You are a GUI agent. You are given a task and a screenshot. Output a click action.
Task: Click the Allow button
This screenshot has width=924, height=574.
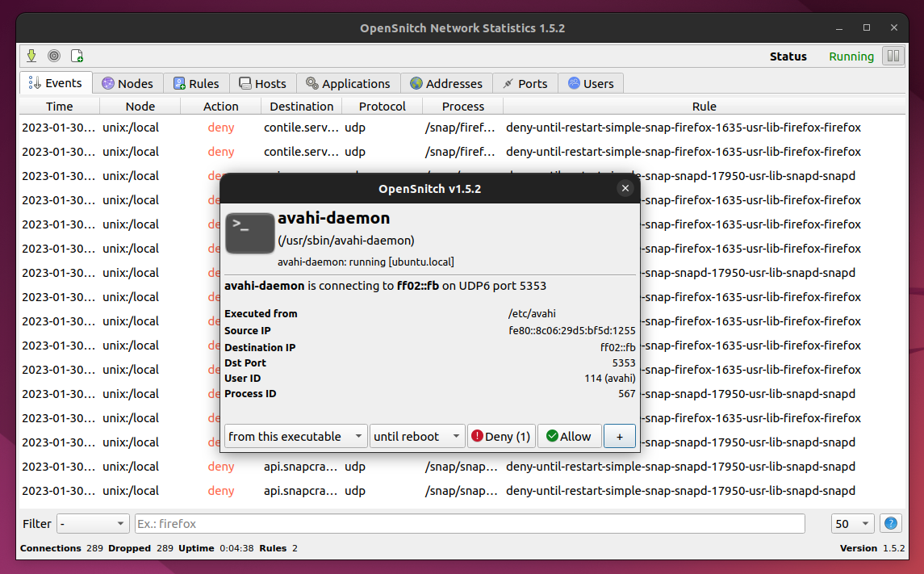pyautogui.click(x=569, y=436)
